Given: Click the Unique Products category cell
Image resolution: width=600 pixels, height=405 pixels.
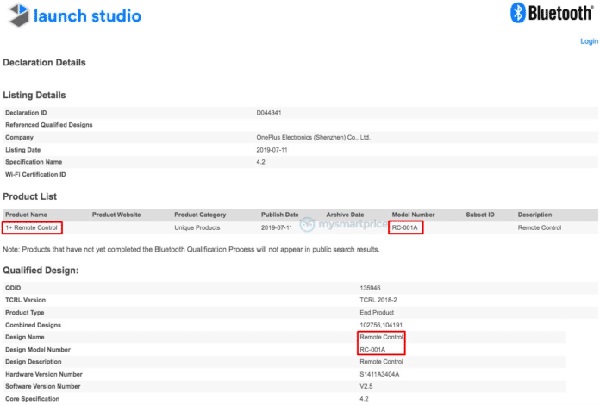Looking at the screenshot, I should tap(197, 228).
